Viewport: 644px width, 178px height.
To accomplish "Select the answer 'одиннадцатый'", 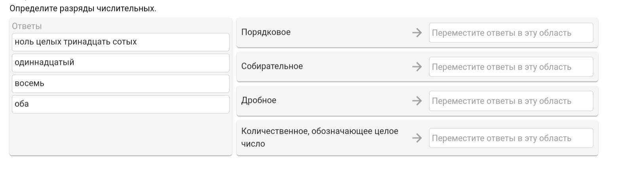I will click(x=120, y=62).
